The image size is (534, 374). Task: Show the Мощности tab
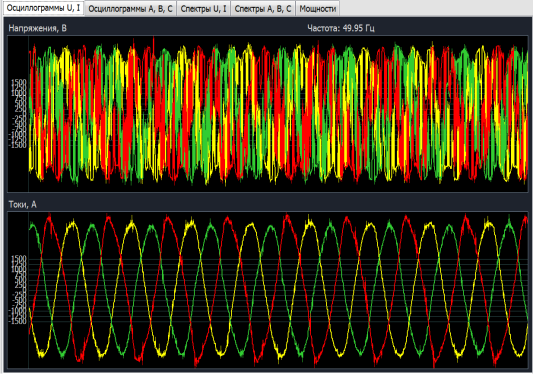coord(318,9)
